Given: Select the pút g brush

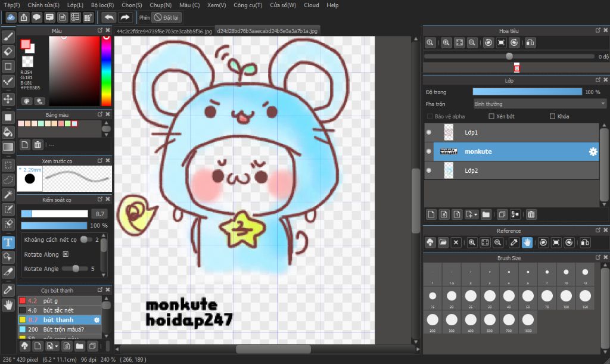Looking at the screenshot, I should point(60,301).
